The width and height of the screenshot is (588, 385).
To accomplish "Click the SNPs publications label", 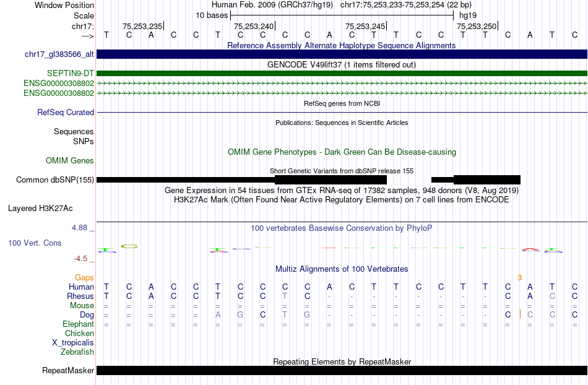I will tap(84, 142).
